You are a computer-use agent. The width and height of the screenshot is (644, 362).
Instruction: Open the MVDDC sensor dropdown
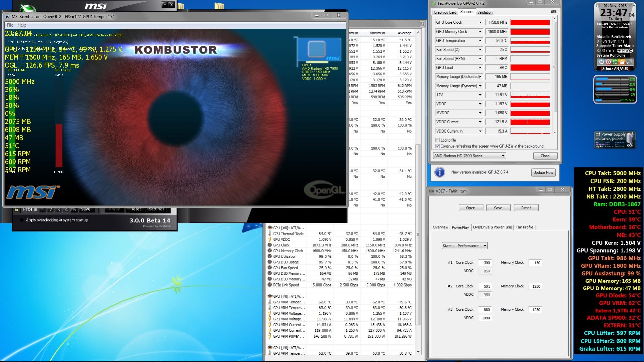480,113
